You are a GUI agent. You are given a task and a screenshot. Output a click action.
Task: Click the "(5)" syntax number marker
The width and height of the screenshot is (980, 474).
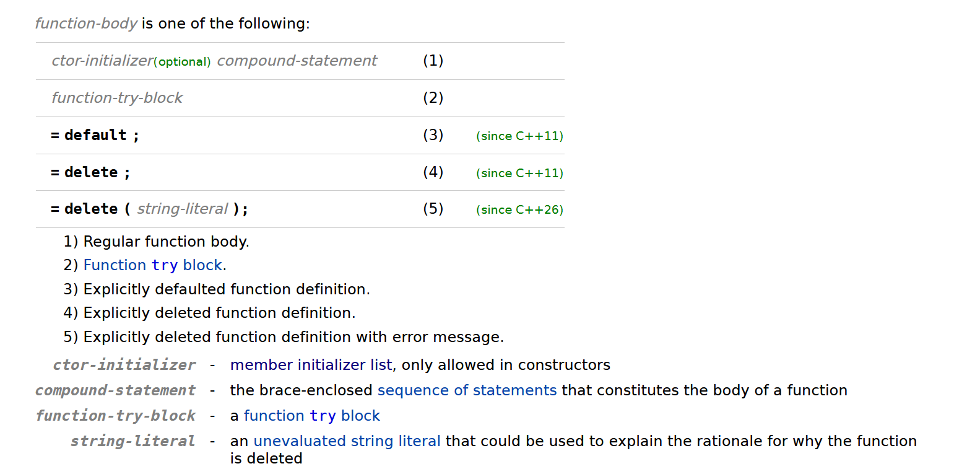(x=433, y=209)
